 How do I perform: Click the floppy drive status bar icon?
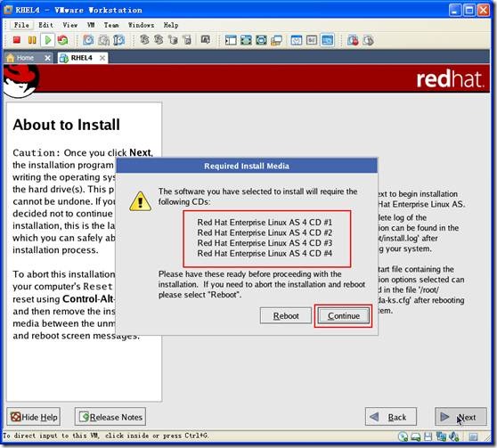pyautogui.click(x=428, y=436)
